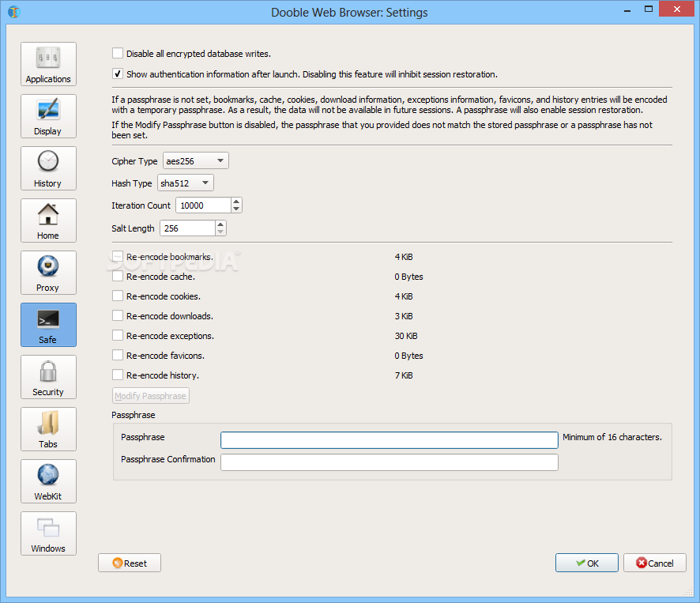The image size is (700, 603).
Task: Decrease Salt Length with down arrow
Action: click(220, 232)
